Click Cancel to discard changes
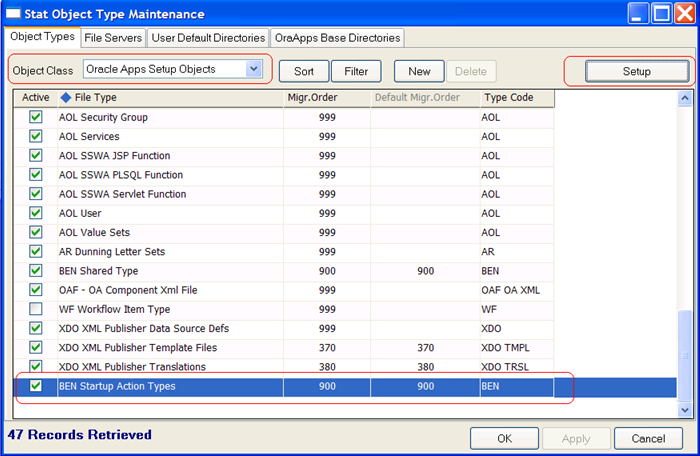 pyautogui.click(x=647, y=438)
